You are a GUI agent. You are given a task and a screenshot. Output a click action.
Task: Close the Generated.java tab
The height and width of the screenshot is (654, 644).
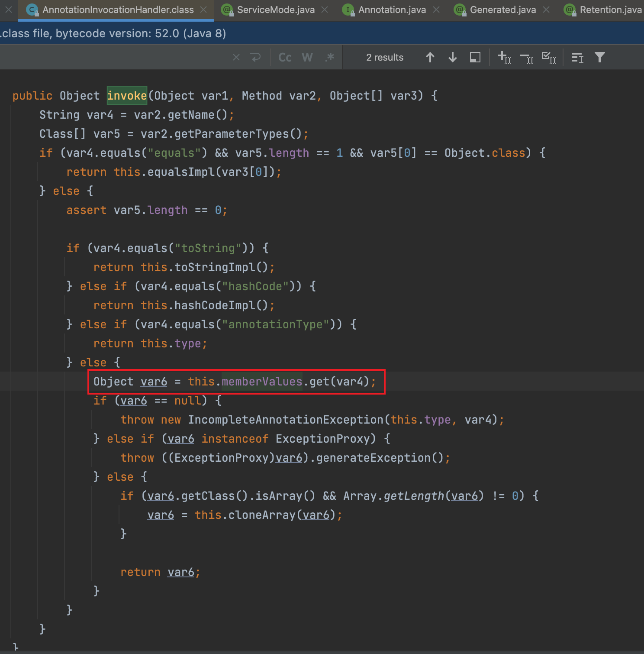[x=546, y=10]
